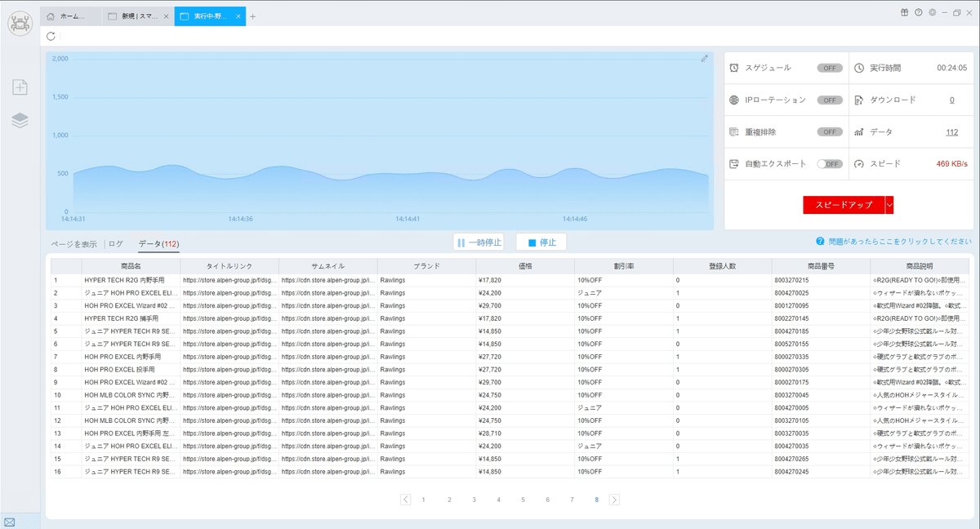Viewport: 980px width, 529px height.
Task: Close the active 実行中 tab
Action: click(238, 16)
